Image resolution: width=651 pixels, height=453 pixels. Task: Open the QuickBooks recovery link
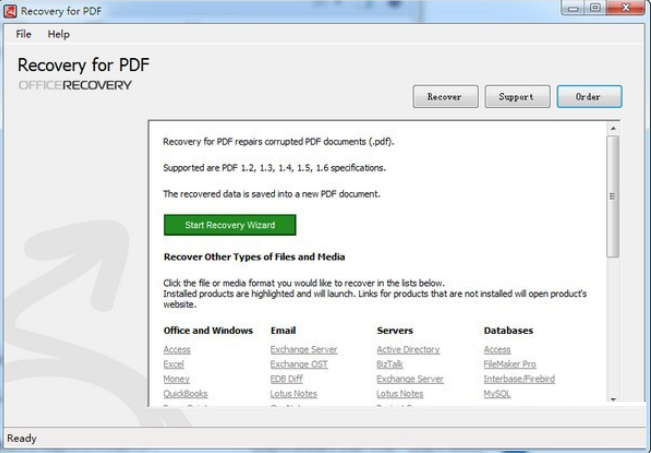tap(186, 394)
